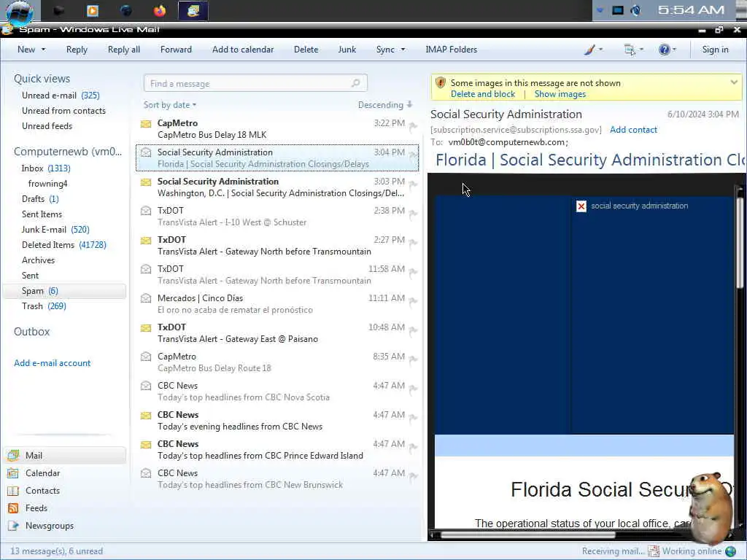Click envelope icon of CBC evening headlines message
Image resolution: width=747 pixels, height=560 pixels.
point(146,415)
